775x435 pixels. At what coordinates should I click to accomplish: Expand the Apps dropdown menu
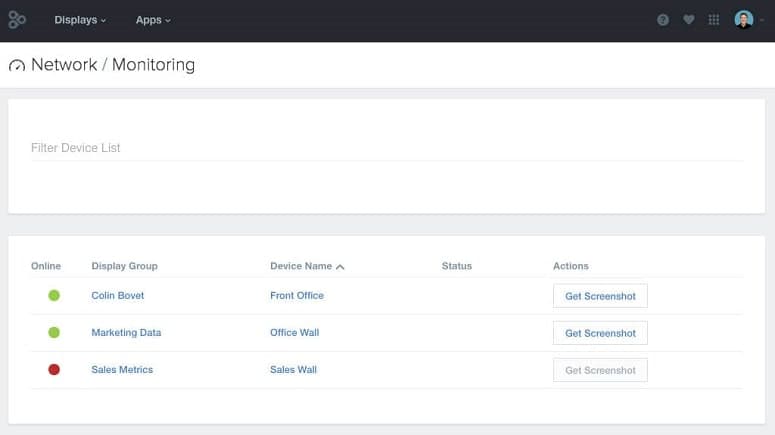click(153, 20)
